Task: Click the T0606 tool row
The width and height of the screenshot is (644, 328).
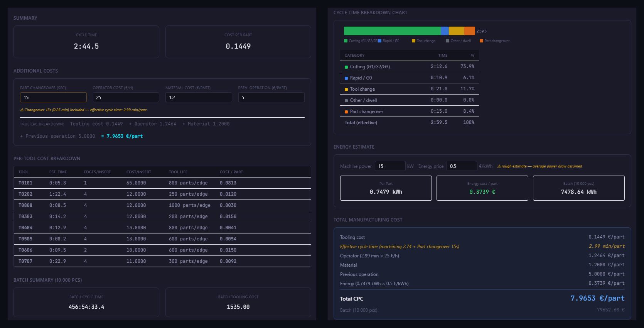Action: [162, 250]
